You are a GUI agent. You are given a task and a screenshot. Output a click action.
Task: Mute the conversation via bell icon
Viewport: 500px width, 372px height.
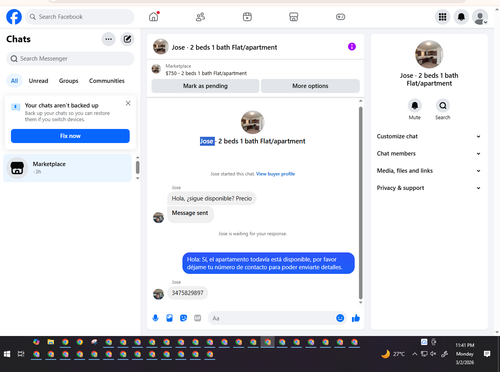click(x=415, y=106)
